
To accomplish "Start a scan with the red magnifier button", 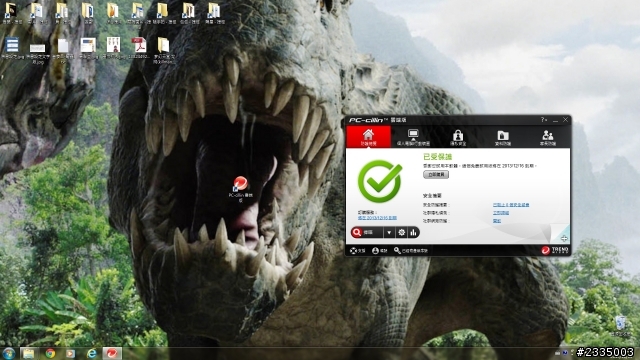I will coord(367,232).
